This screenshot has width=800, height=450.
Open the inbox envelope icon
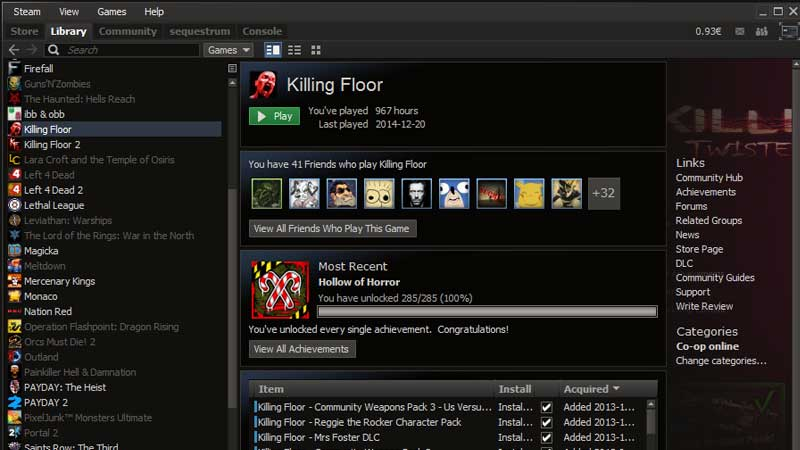740,32
